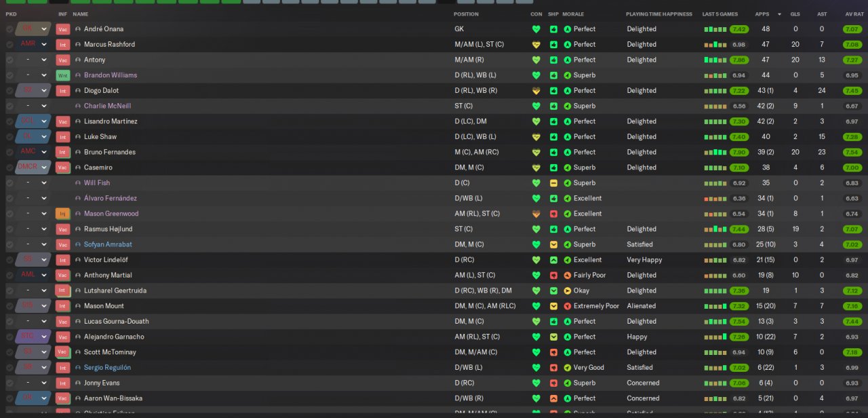Open Lucas Gourna-Douath's player name link
868x418 pixels.
click(116, 322)
